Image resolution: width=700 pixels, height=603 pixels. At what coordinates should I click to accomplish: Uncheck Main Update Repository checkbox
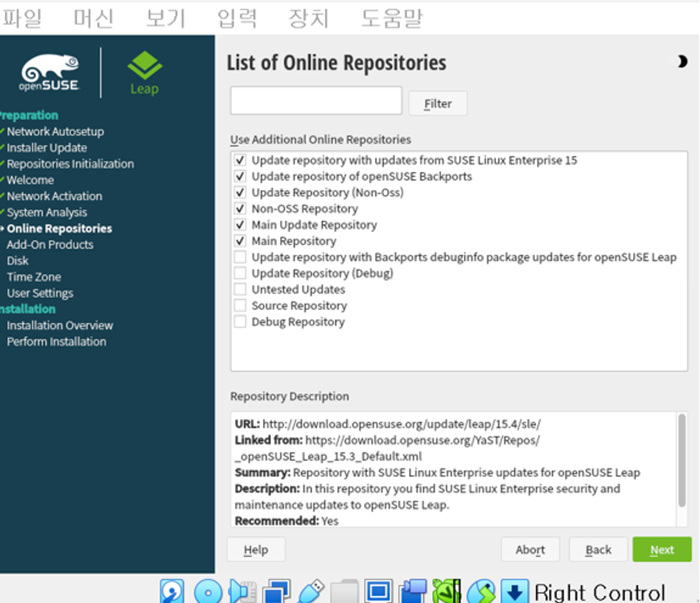coord(240,224)
